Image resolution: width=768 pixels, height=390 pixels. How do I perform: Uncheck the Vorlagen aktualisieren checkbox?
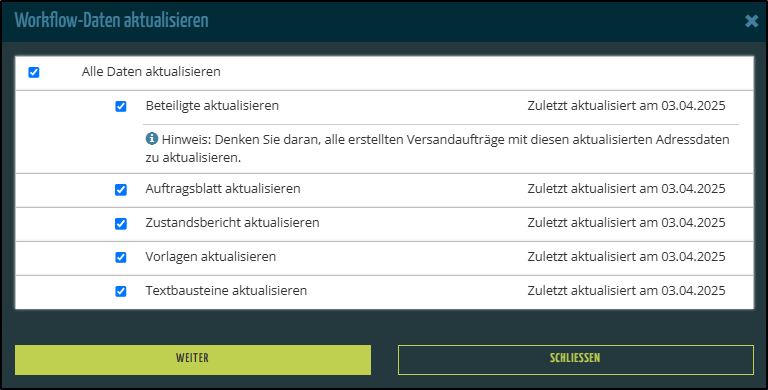point(120,257)
